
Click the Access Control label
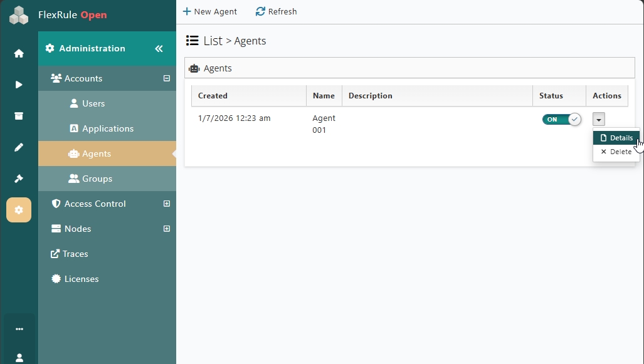point(95,204)
